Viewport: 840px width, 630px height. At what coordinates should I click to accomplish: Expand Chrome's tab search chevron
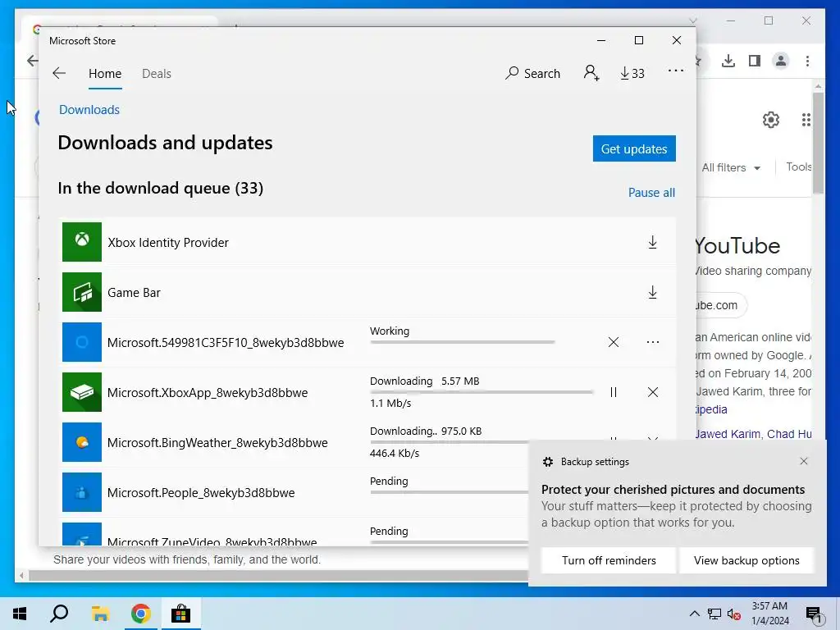coord(692,21)
